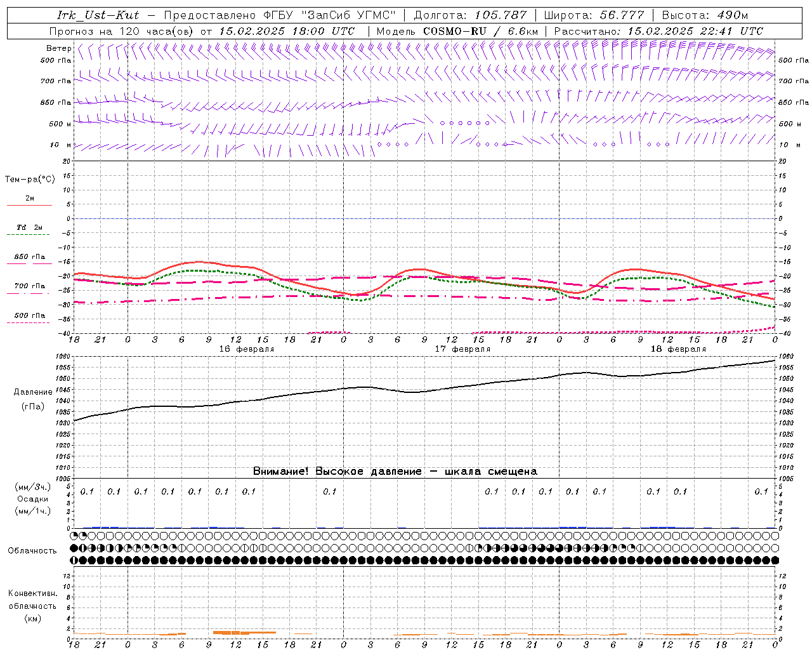Pick the 500 гПа temperature legend entry
The width and height of the screenshot is (812, 650).
30,315
